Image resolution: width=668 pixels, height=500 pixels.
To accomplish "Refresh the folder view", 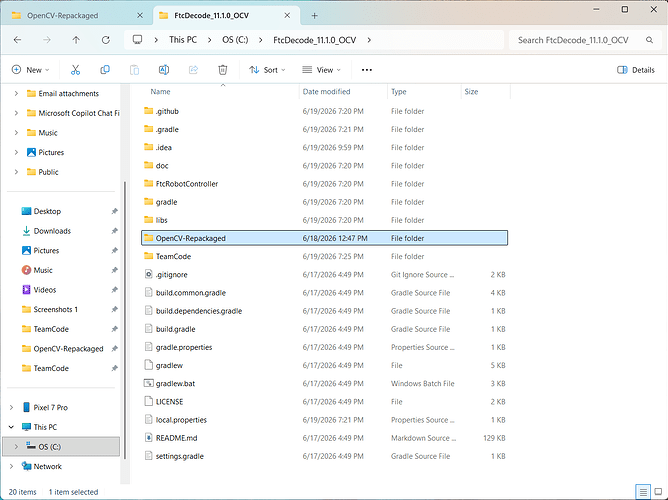I will (x=106, y=40).
